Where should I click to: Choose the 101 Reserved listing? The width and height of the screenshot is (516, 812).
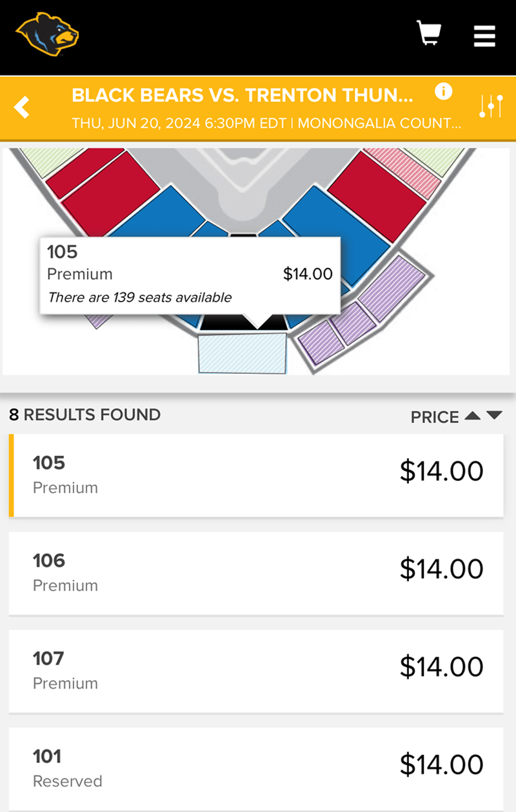[x=257, y=768]
